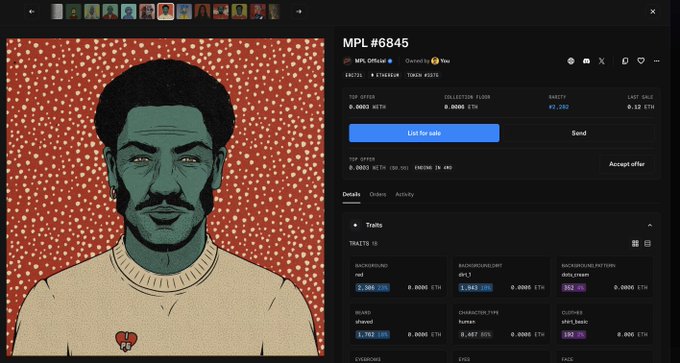Viewport: 680px width, 363px height.
Task: Collapse the Traits section chevron
Action: [650, 226]
